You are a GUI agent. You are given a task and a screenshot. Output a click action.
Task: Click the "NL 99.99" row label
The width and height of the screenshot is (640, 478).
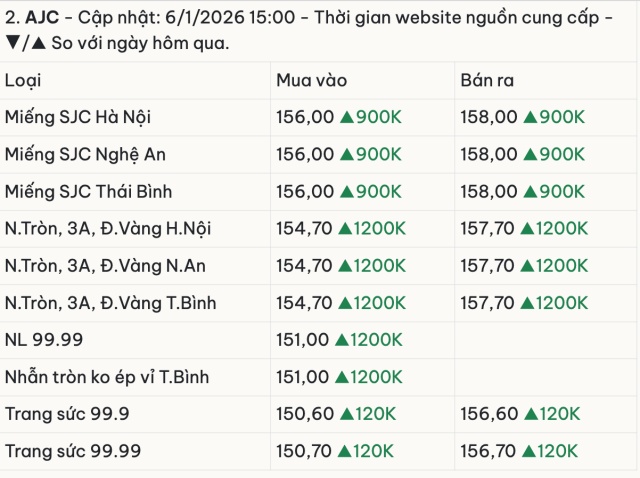click(44, 340)
